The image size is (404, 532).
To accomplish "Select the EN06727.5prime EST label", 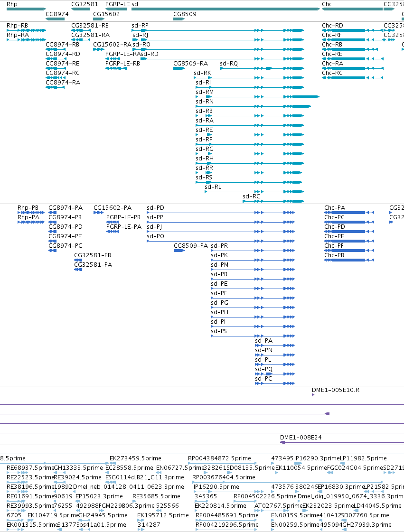I will [x=180, y=468].
